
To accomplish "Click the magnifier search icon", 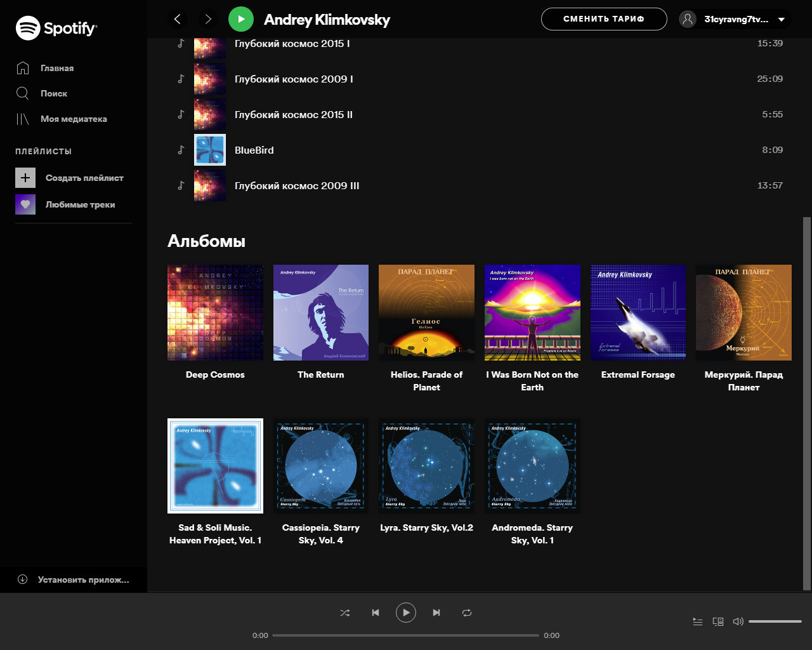I will point(23,93).
